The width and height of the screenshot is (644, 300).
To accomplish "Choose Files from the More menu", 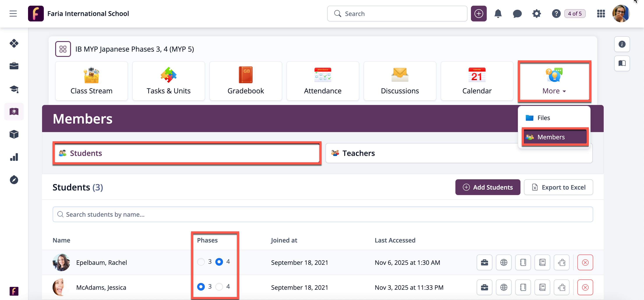I will [x=543, y=118].
